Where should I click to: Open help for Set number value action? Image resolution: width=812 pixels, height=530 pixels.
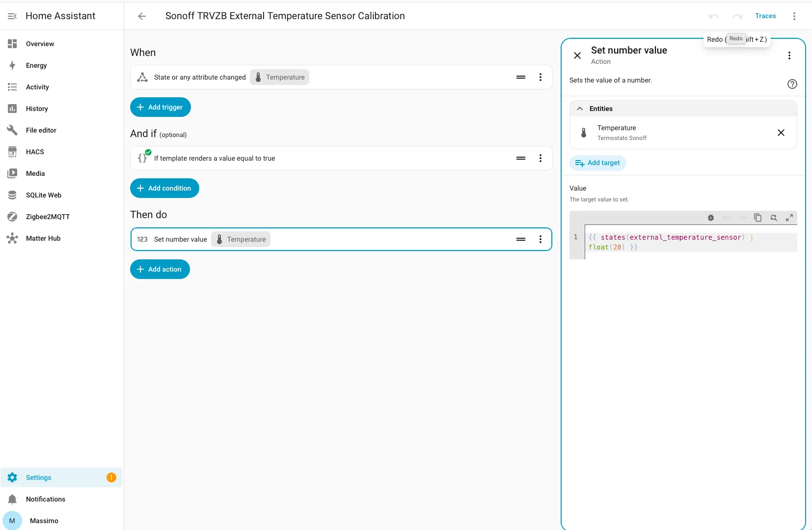(792, 84)
